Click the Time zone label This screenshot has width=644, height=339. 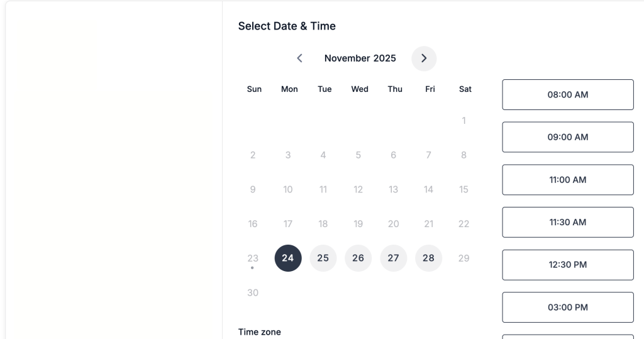coord(260,332)
